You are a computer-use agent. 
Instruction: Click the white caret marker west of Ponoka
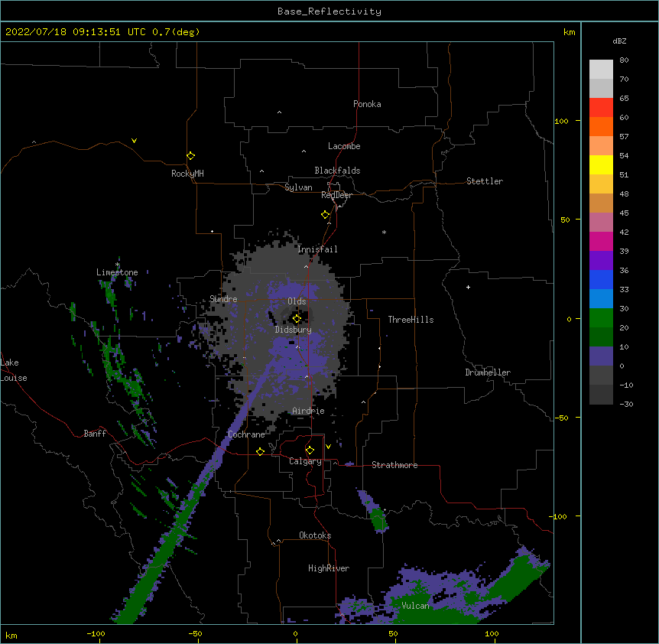point(280,112)
